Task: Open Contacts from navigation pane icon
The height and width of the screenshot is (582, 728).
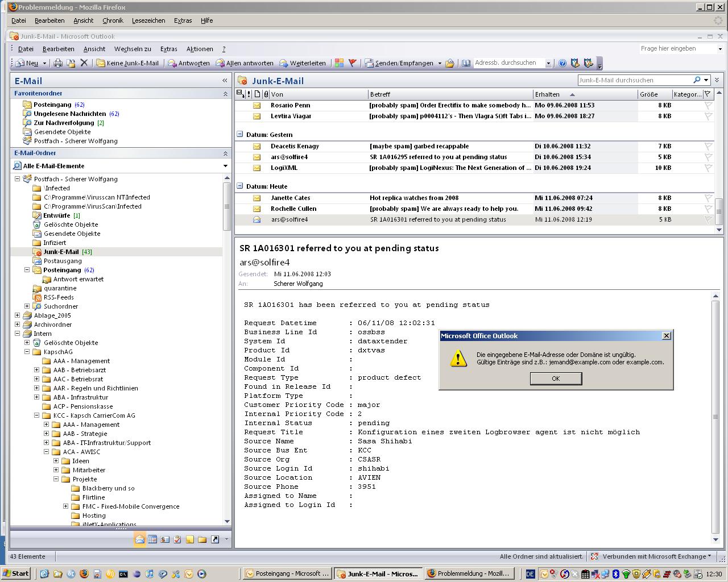Action: pyautogui.click(x=165, y=539)
